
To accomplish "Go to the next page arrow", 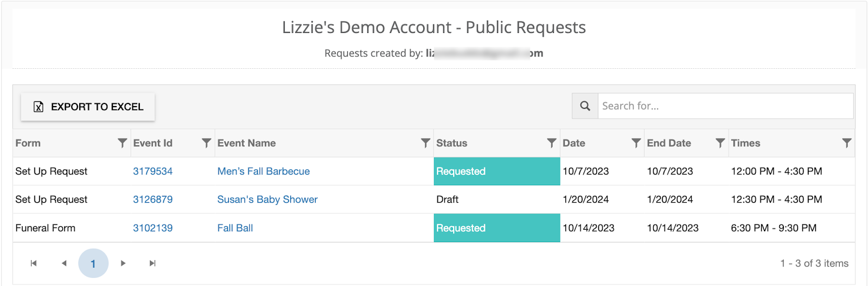I will click(123, 263).
